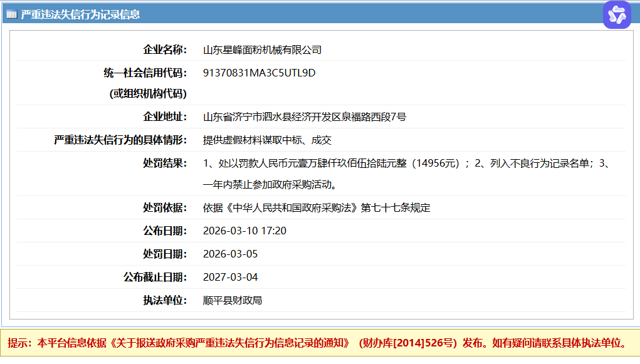Click the purple floating assistant icon
This screenshot has width=640, height=364.
[x=617, y=15]
